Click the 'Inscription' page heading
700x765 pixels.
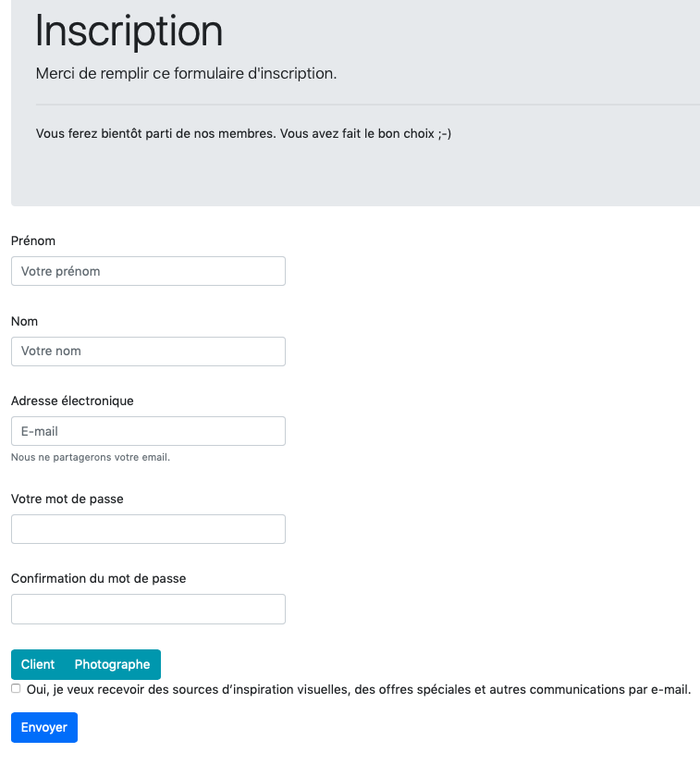129,31
